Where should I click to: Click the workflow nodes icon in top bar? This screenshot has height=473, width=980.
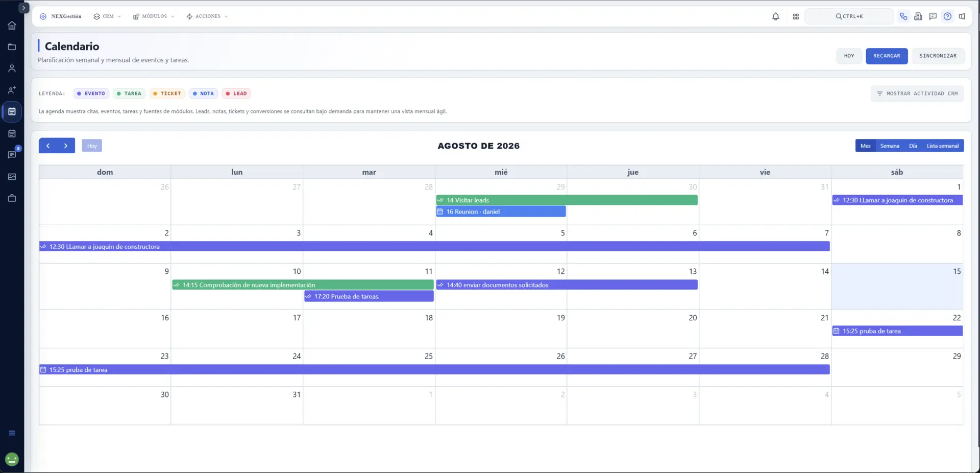[903, 16]
